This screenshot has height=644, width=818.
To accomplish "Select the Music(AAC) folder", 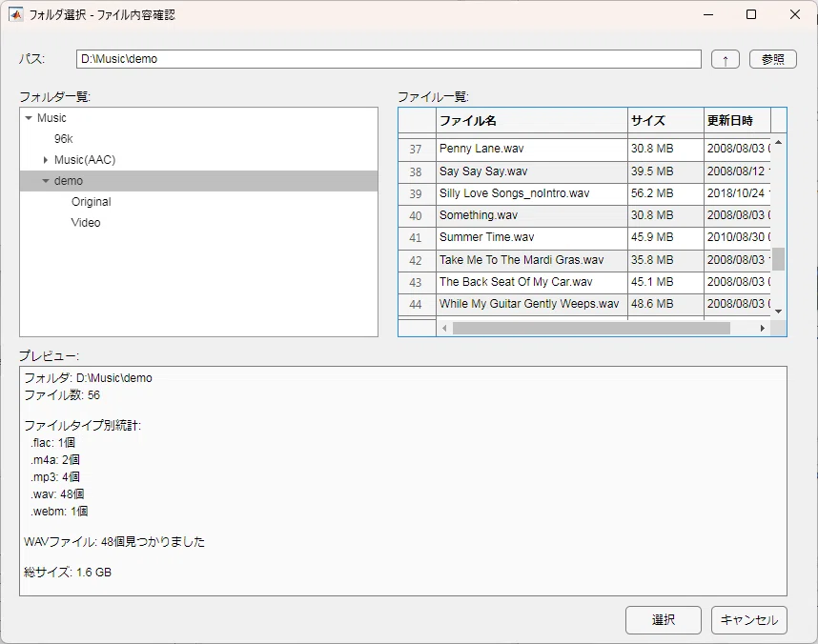I will pyautogui.click(x=85, y=160).
